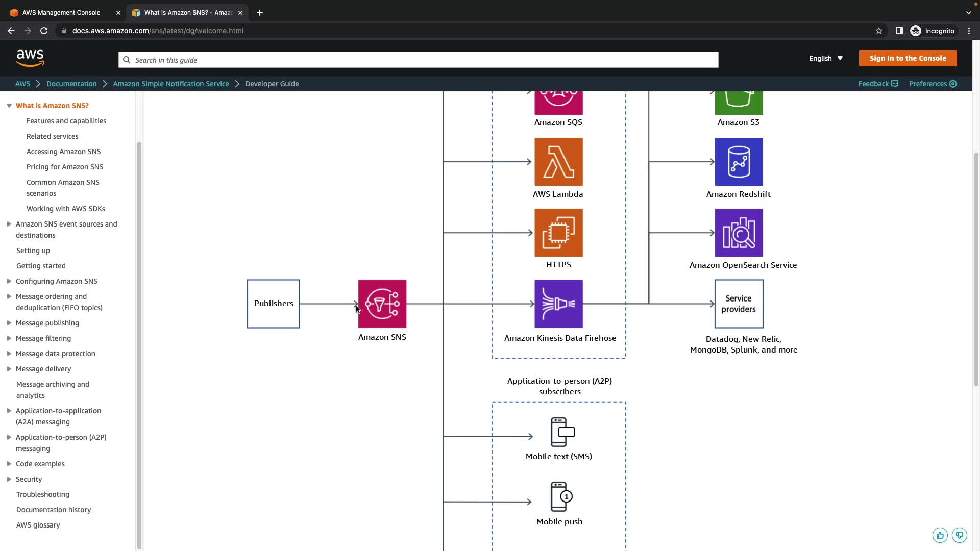Viewport: 980px width, 551px height.
Task: Click the Amazon OpenSearch Service icon
Action: [739, 233]
